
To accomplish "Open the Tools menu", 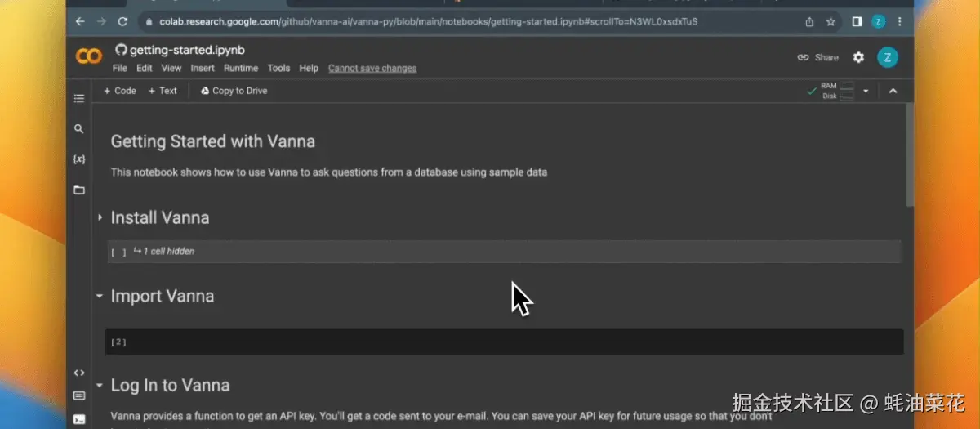I will coord(278,68).
